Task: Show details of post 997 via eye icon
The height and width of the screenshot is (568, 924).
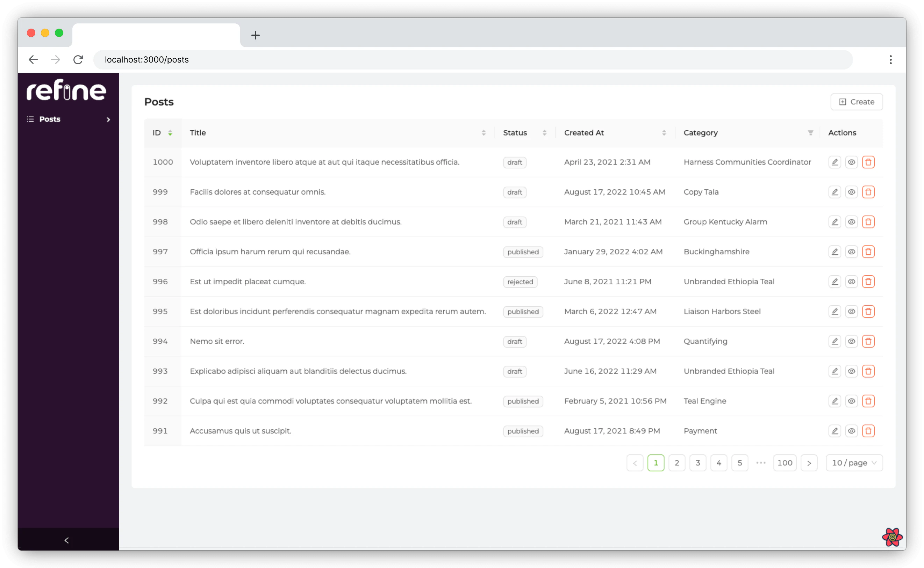Action: coord(851,252)
